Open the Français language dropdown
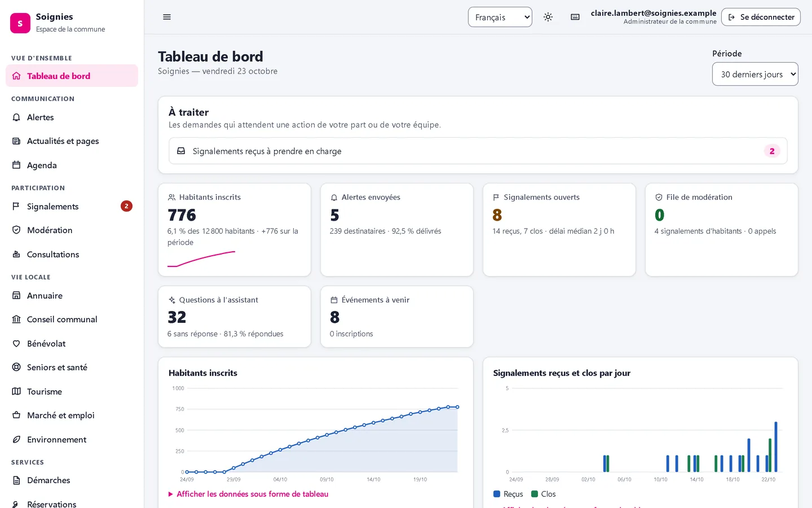The width and height of the screenshot is (812, 508). coord(500,17)
